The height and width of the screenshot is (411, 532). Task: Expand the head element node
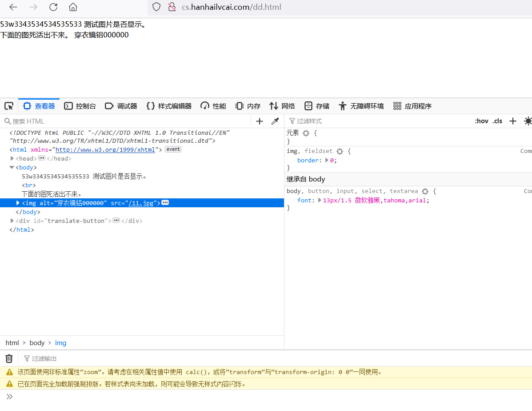coord(12,159)
